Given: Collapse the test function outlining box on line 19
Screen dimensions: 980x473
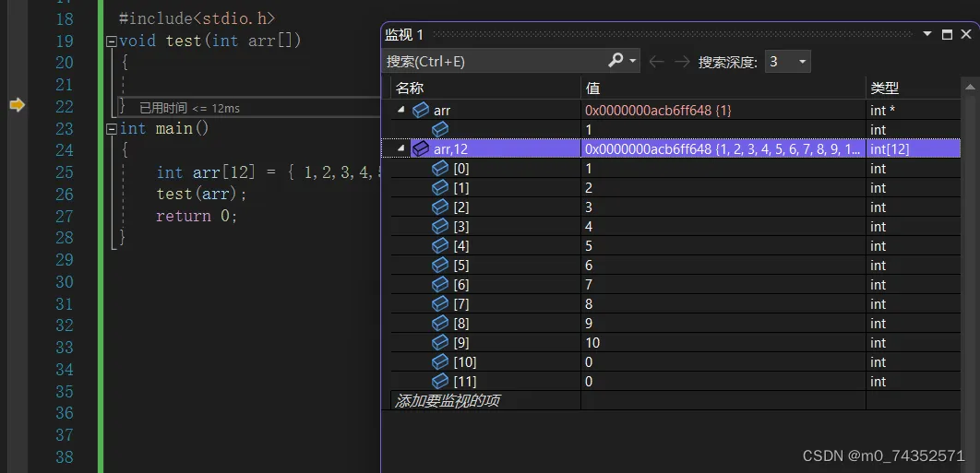Looking at the screenshot, I should pyautogui.click(x=112, y=41).
